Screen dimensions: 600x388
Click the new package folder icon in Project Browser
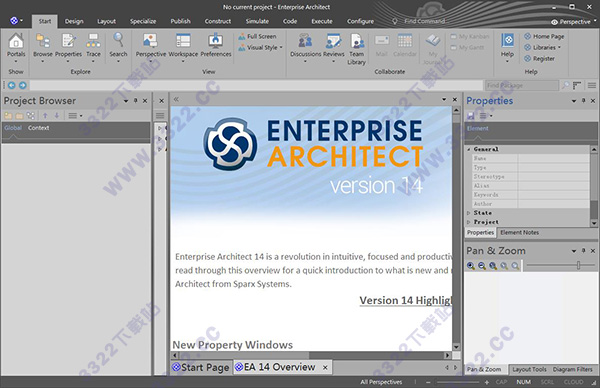point(8,116)
